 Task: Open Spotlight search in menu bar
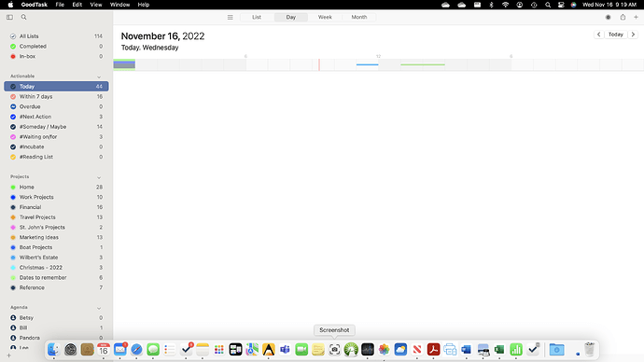[548, 5]
